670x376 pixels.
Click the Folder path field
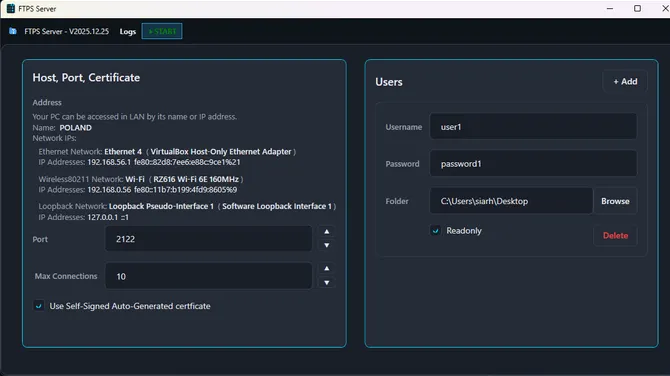coord(511,201)
